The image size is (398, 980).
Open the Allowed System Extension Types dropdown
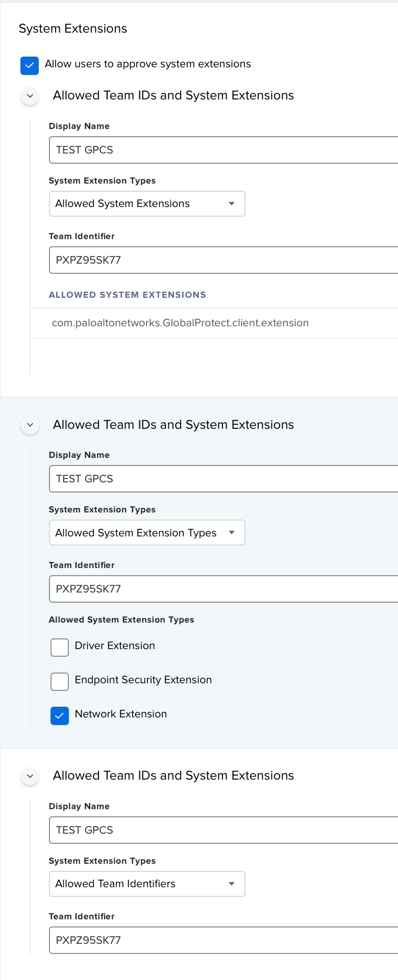147,533
